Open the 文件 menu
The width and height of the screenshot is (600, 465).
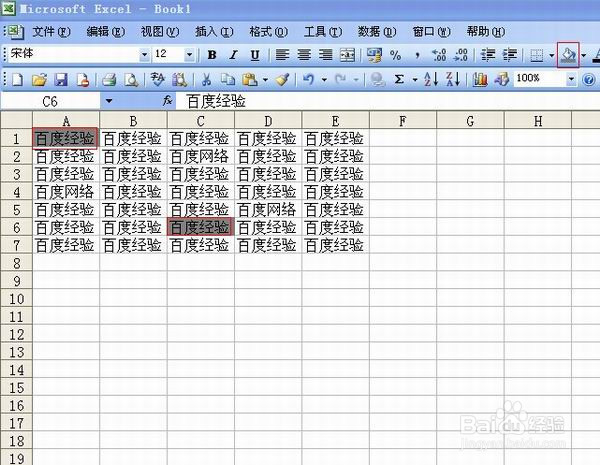pos(51,31)
